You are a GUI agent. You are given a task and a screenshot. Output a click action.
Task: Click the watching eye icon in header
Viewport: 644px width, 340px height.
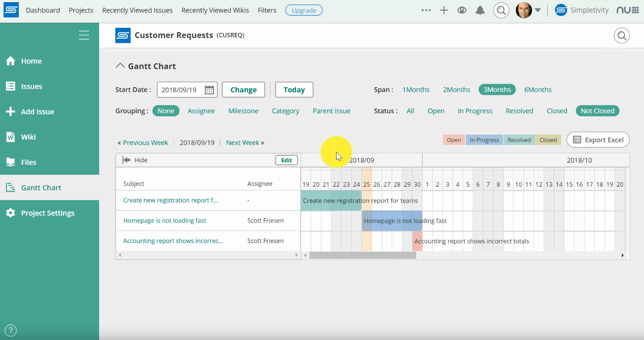[x=462, y=10]
